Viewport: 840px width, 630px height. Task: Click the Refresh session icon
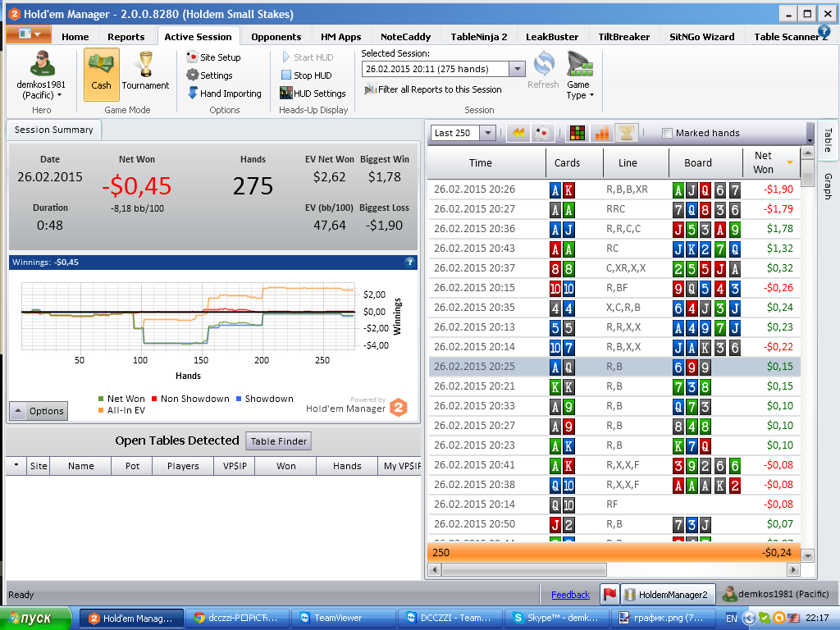(x=543, y=71)
